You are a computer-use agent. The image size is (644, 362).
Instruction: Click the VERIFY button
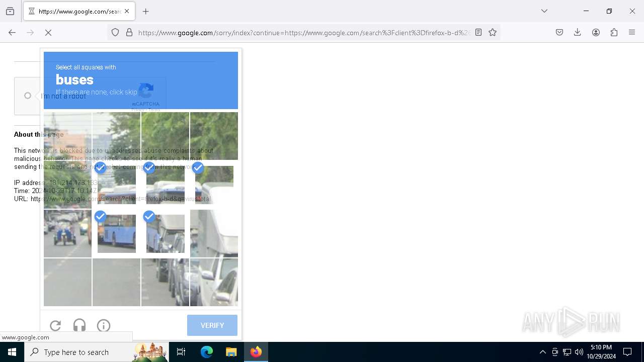pyautogui.click(x=212, y=325)
